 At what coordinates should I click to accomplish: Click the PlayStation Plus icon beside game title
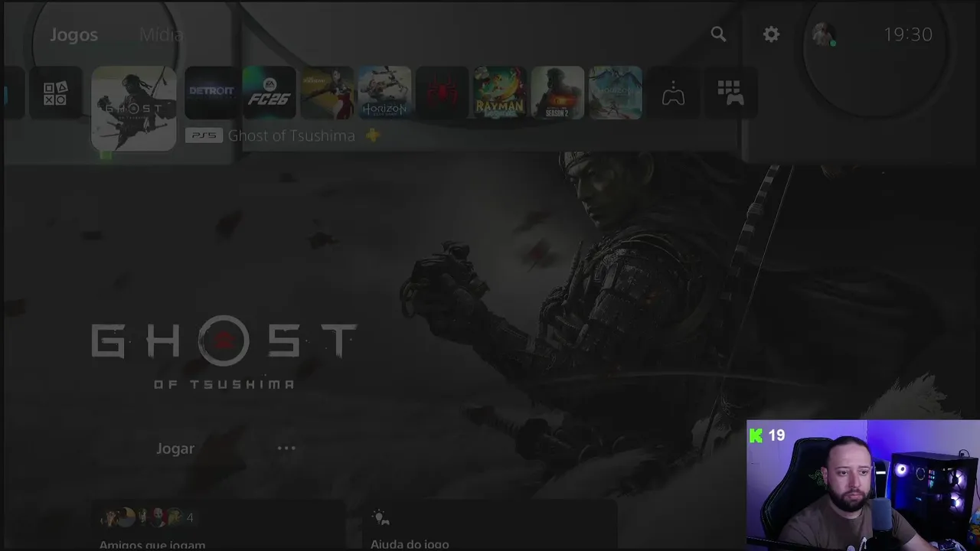[372, 135]
